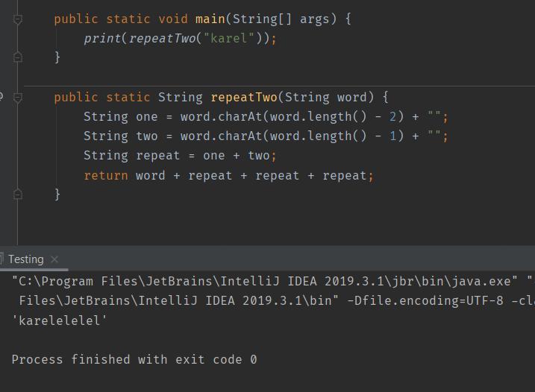Viewport: 535px width, 392px height.
Task: Place cursor on the return keyword
Action: (106, 176)
